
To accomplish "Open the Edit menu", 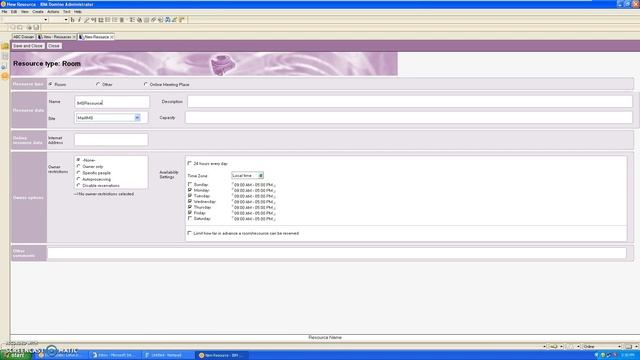I will pos(14,12).
